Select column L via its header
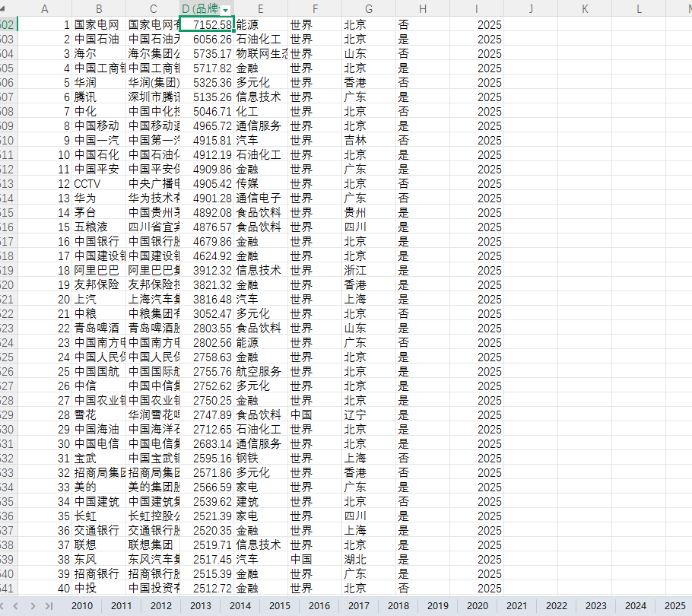The height and width of the screenshot is (616, 692). click(x=639, y=9)
